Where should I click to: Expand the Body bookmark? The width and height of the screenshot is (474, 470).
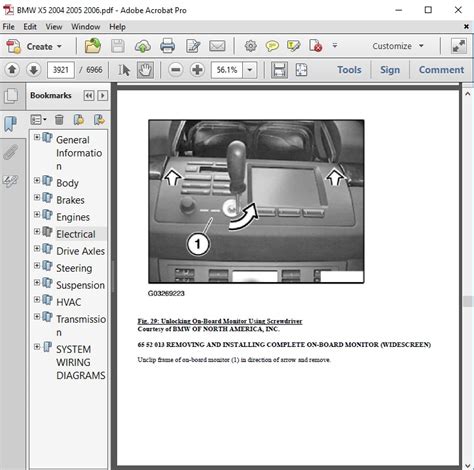[37, 180]
